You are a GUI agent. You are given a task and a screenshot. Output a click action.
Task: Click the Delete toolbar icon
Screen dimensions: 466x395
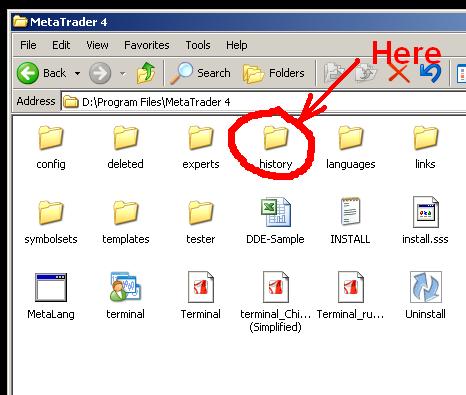tap(399, 73)
